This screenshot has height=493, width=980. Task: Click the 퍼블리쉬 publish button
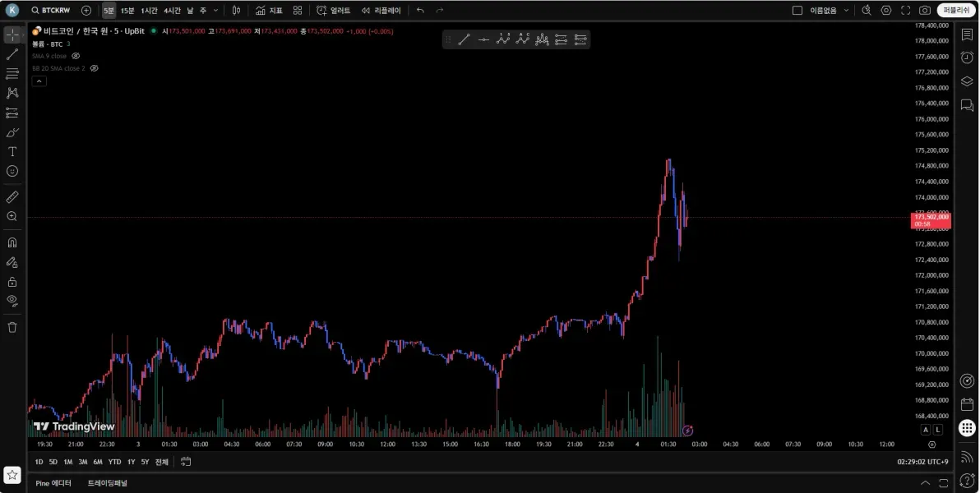(x=956, y=11)
